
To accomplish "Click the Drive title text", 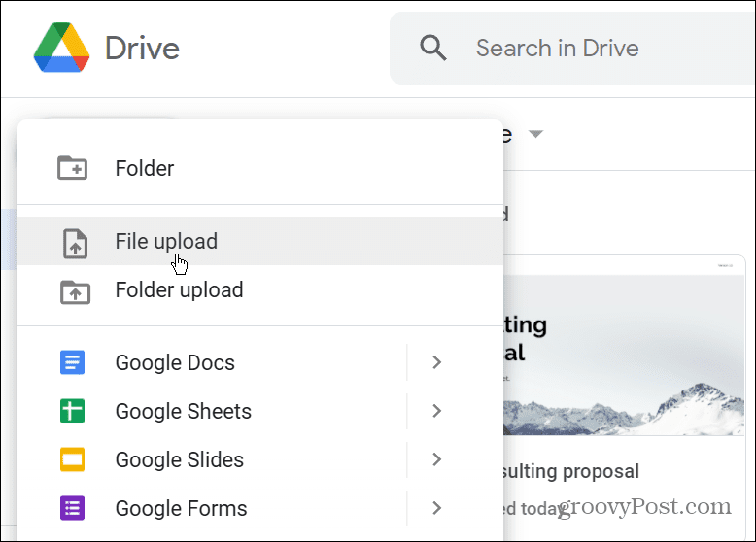I will coord(142,49).
